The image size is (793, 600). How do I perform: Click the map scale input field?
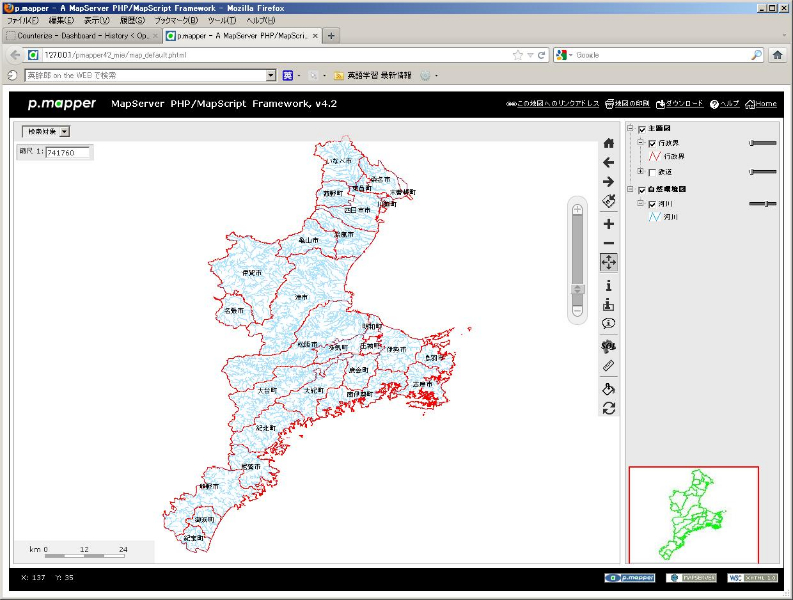pos(67,152)
